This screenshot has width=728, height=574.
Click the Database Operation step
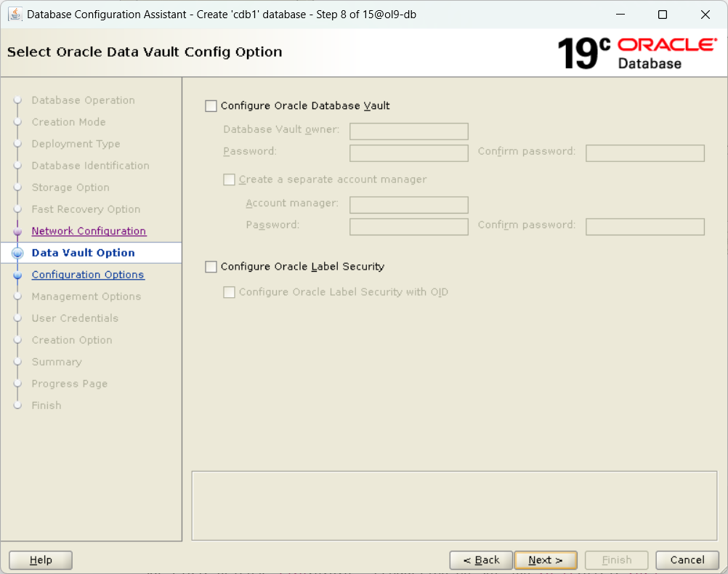(x=83, y=100)
